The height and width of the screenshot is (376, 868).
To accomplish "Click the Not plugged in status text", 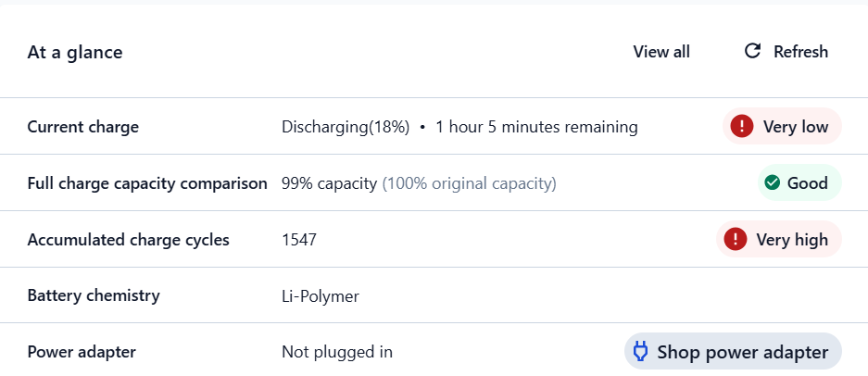I will [x=337, y=352].
